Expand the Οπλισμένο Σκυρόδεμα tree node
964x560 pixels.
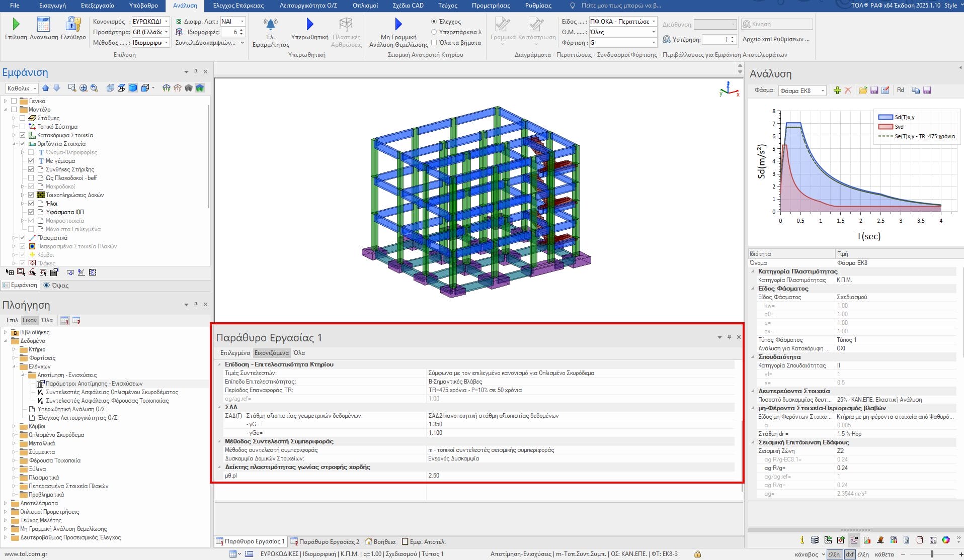coord(15,435)
